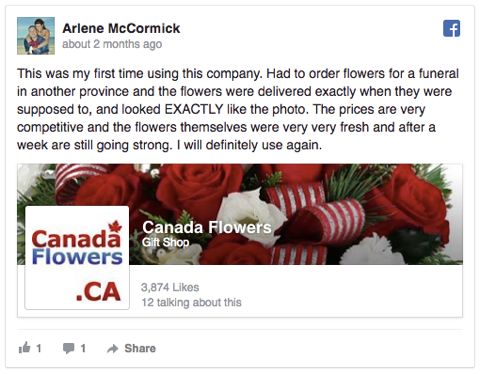Select the Gift Shop category label
480x374 pixels.
tap(165, 242)
